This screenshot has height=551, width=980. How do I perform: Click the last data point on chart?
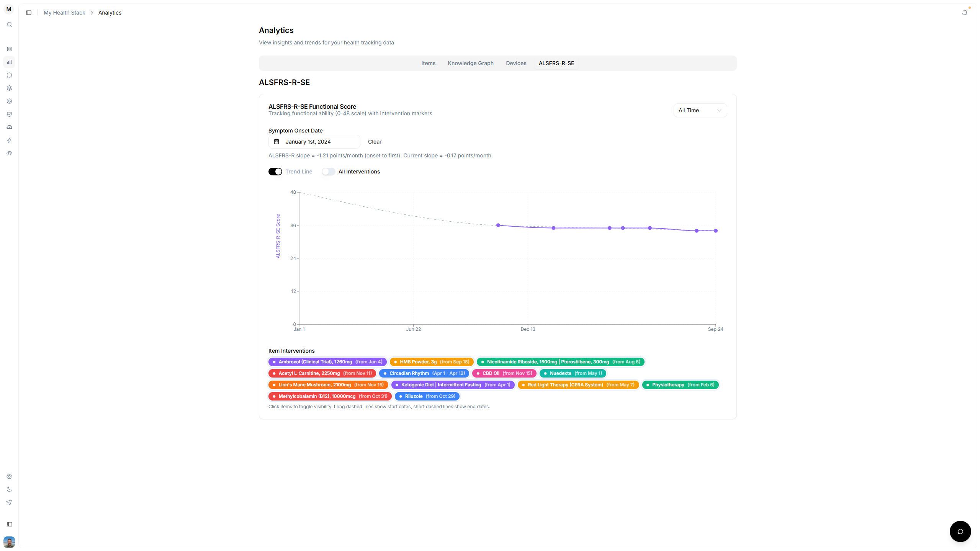click(x=715, y=231)
